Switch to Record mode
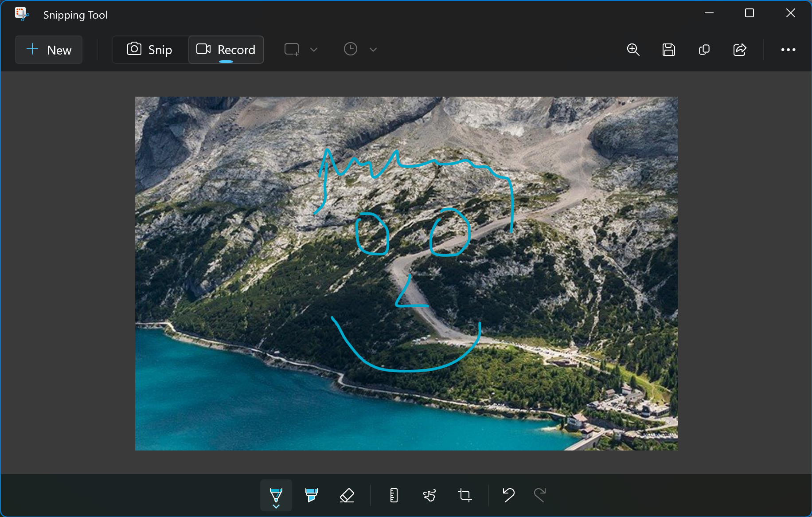This screenshot has width=812, height=517. (226, 50)
